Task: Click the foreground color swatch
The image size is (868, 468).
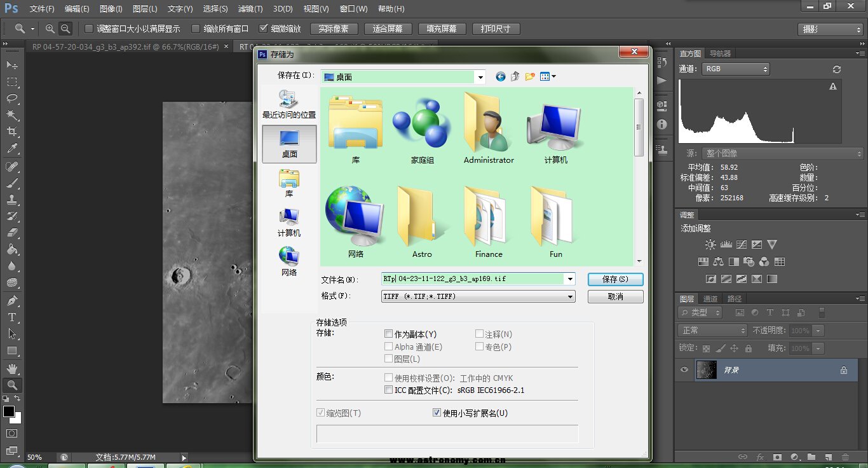Action: pos(8,411)
